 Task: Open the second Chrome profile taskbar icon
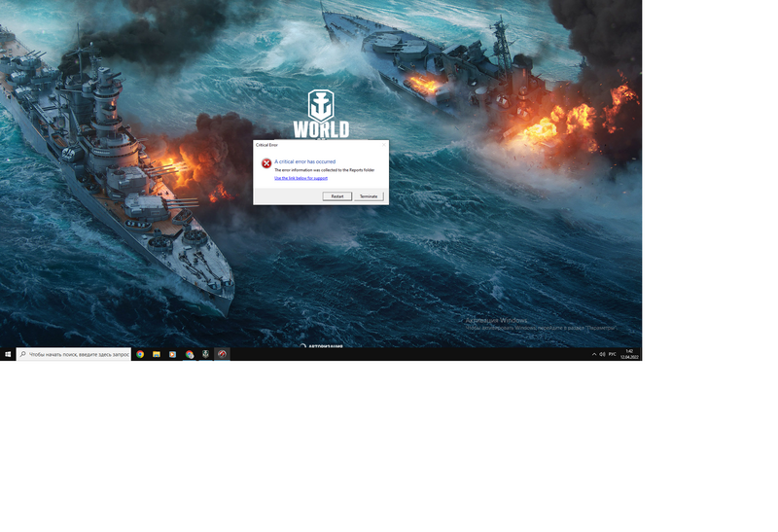point(189,354)
